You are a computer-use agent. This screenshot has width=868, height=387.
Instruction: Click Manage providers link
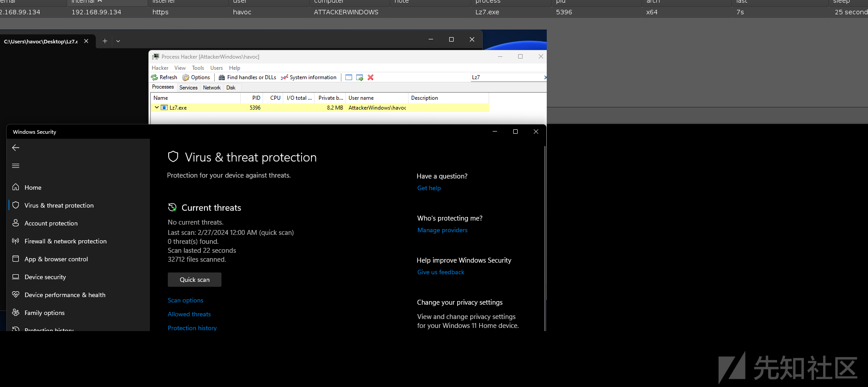click(x=443, y=230)
